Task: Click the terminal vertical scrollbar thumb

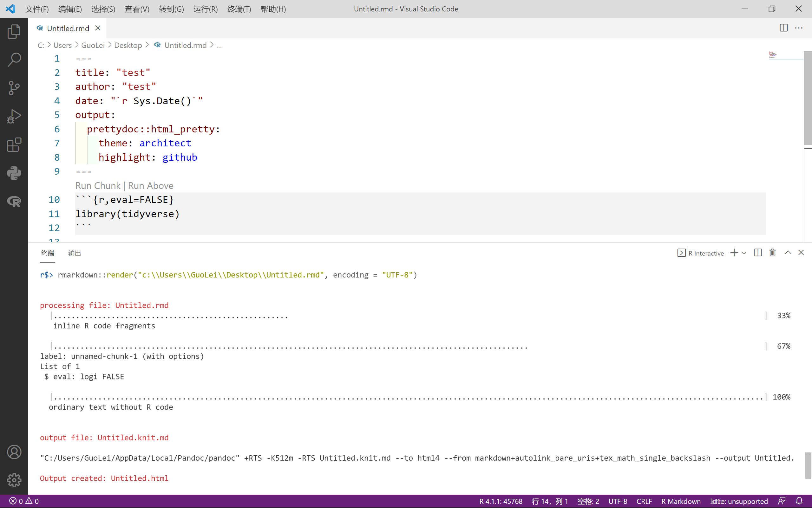Action: [x=808, y=466]
